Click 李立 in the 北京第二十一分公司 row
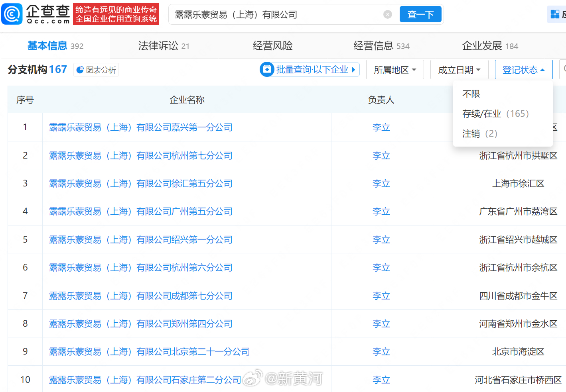566x392 pixels. click(x=381, y=352)
